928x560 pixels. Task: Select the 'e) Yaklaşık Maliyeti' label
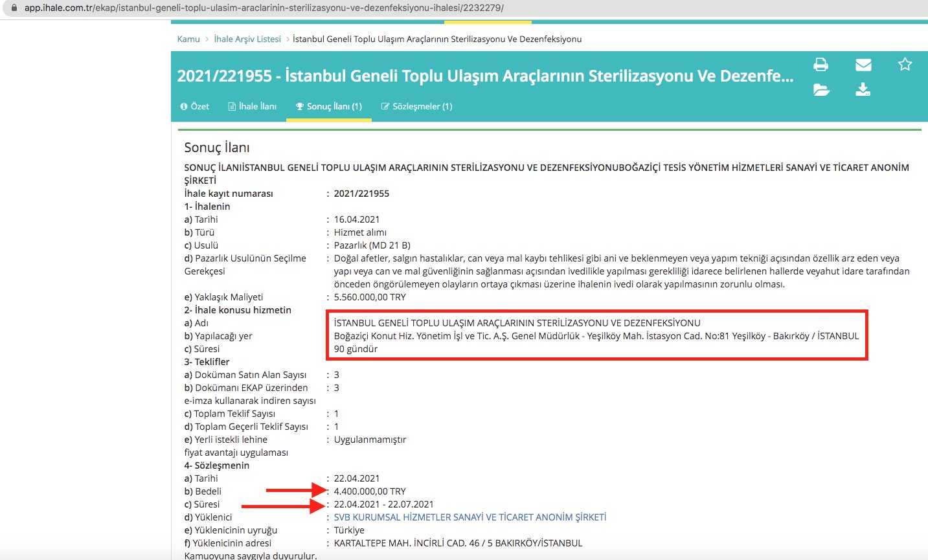223,297
